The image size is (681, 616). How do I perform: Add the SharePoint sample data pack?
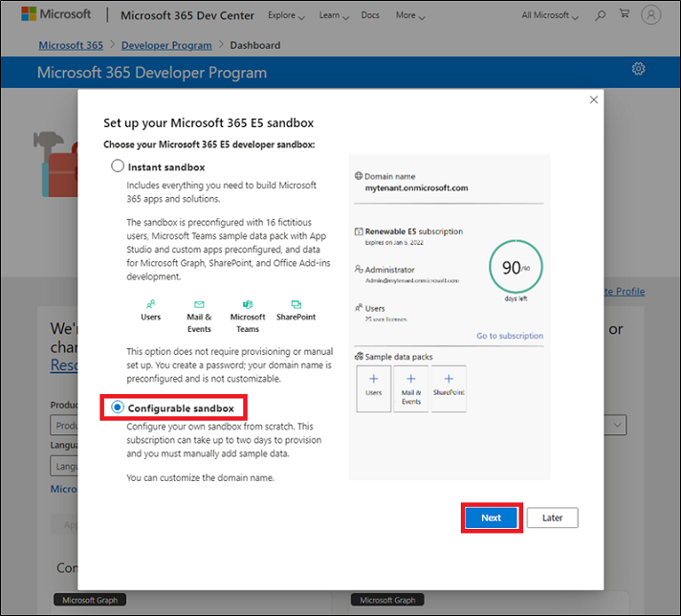449,388
